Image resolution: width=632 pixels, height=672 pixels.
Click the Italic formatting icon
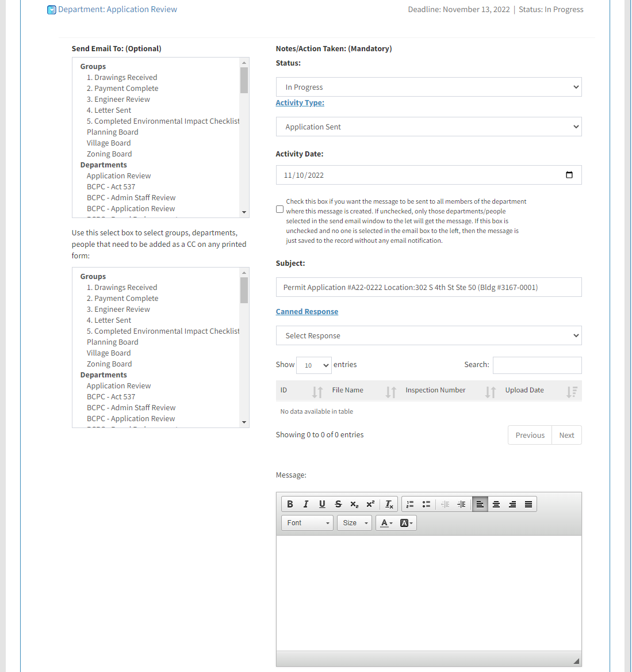click(306, 504)
